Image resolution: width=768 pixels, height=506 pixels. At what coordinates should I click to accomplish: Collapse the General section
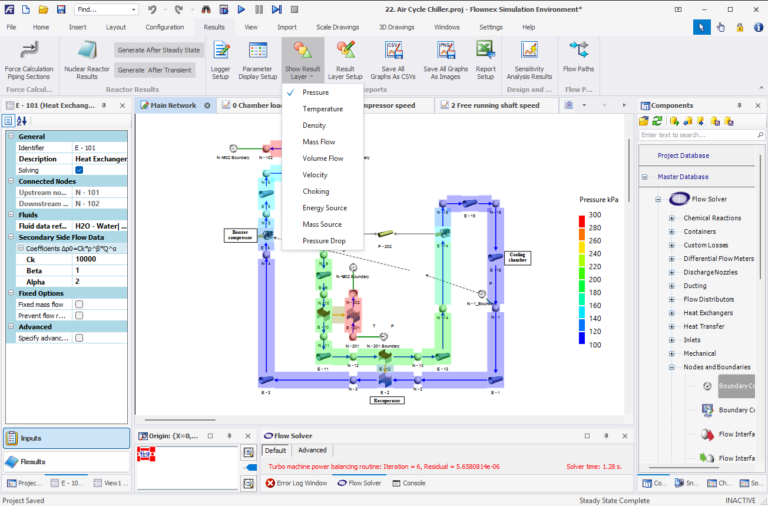[11, 136]
